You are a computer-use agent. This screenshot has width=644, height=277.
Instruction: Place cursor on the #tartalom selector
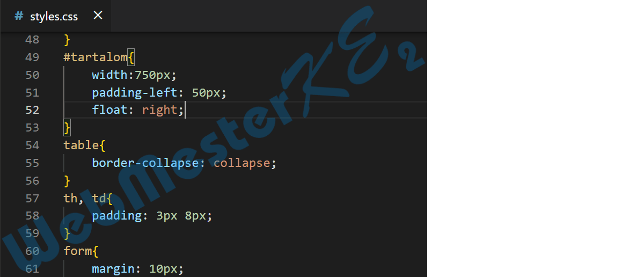coord(96,57)
